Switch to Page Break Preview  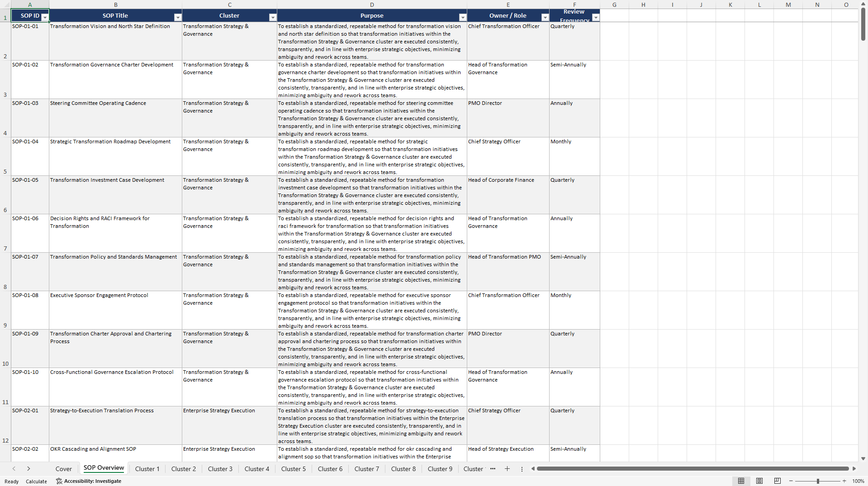coord(778,481)
